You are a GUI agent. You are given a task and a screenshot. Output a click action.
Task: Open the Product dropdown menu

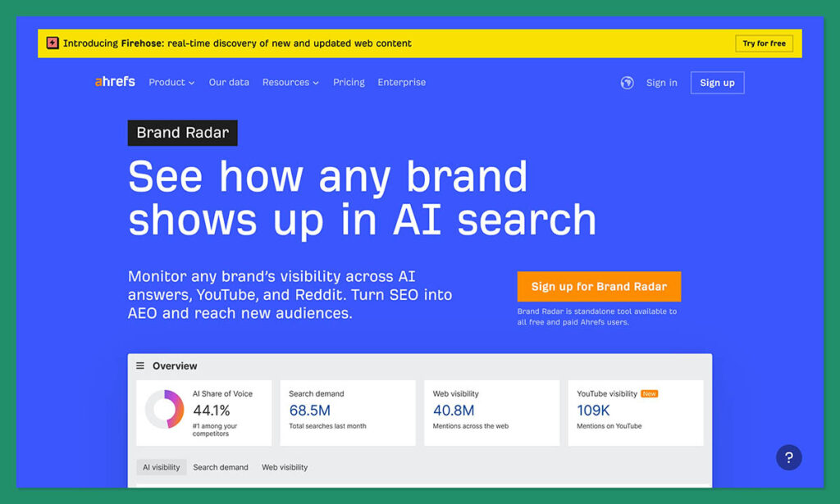coord(171,82)
